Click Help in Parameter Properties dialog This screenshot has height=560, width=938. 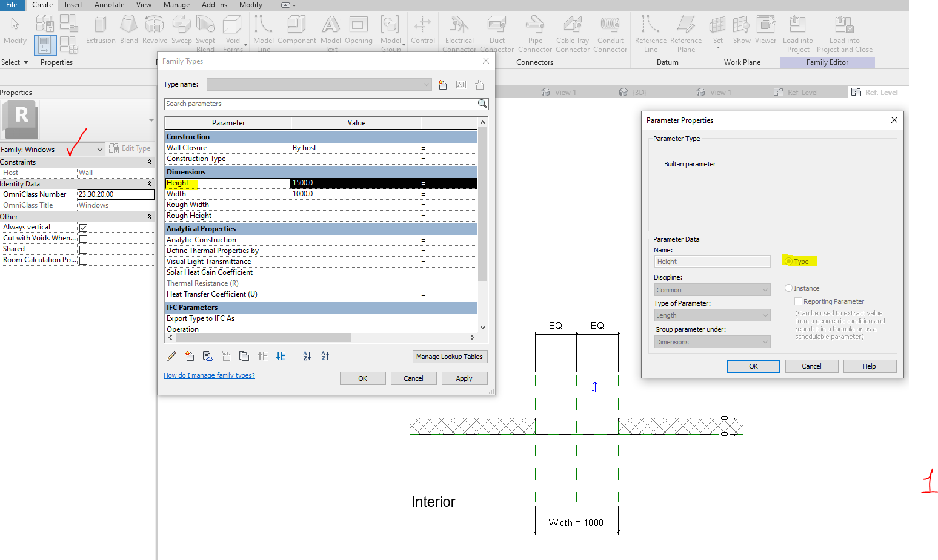point(870,366)
